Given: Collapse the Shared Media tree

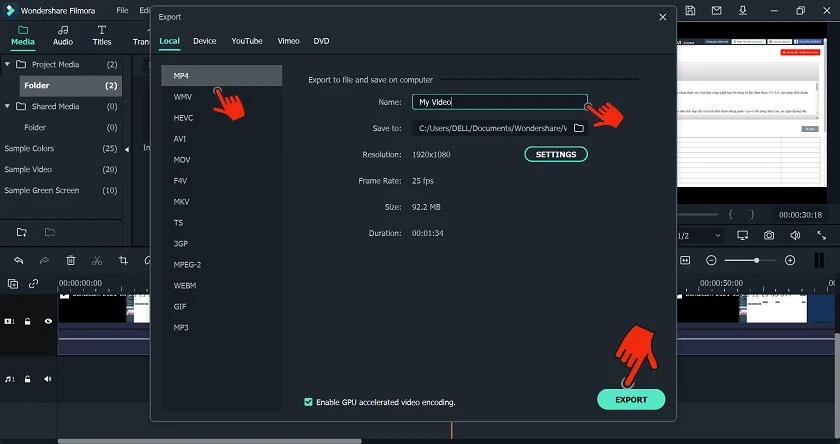Looking at the screenshot, I should [7, 106].
